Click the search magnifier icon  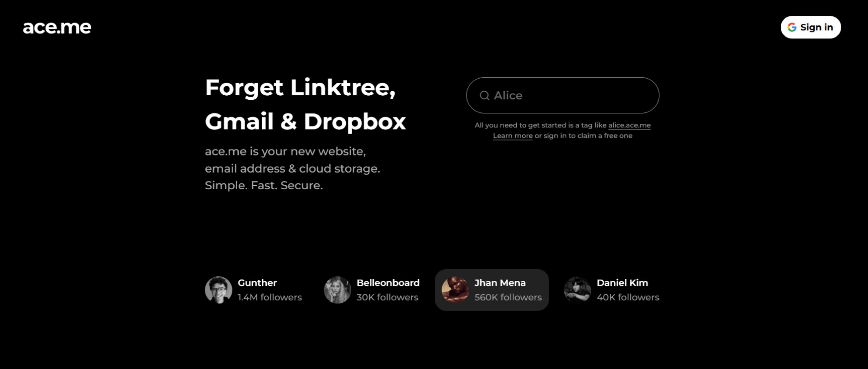[484, 95]
